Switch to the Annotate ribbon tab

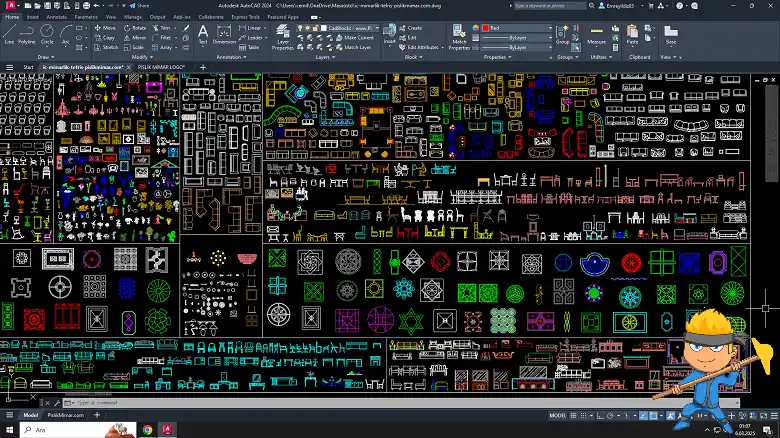pos(56,17)
